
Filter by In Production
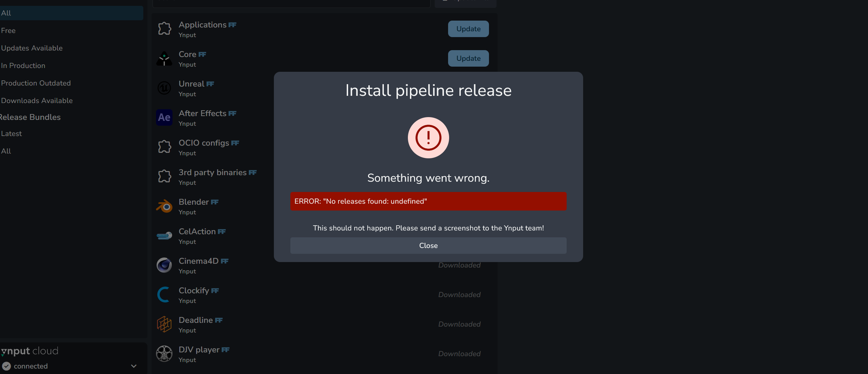(71, 66)
